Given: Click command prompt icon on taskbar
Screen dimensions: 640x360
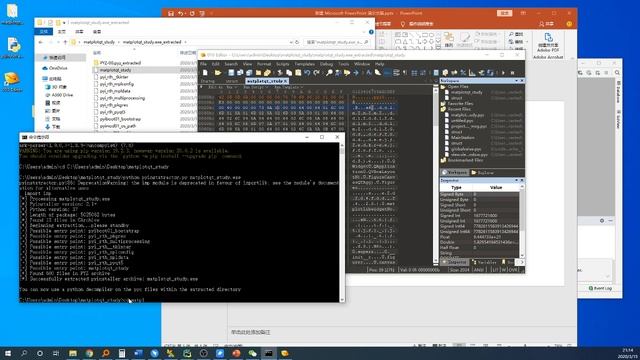Looking at the screenshot, I should tap(269, 353).
